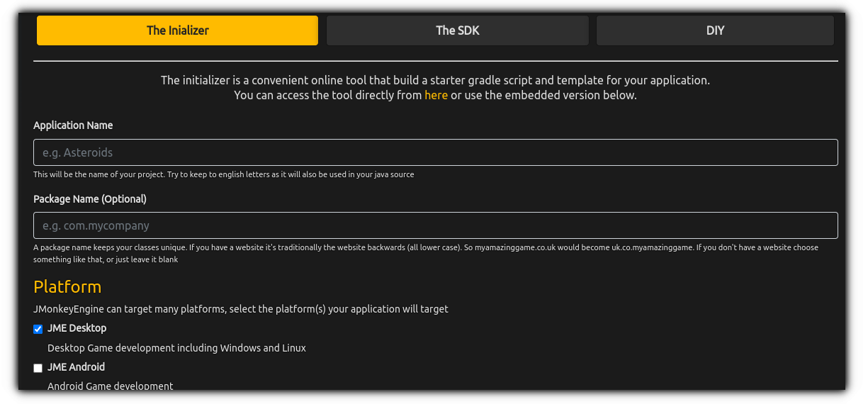Image resolution: width=868 pixels, height=404 pixels.
Task: Click the package name explanation text
Action: [x=425, y=248]
